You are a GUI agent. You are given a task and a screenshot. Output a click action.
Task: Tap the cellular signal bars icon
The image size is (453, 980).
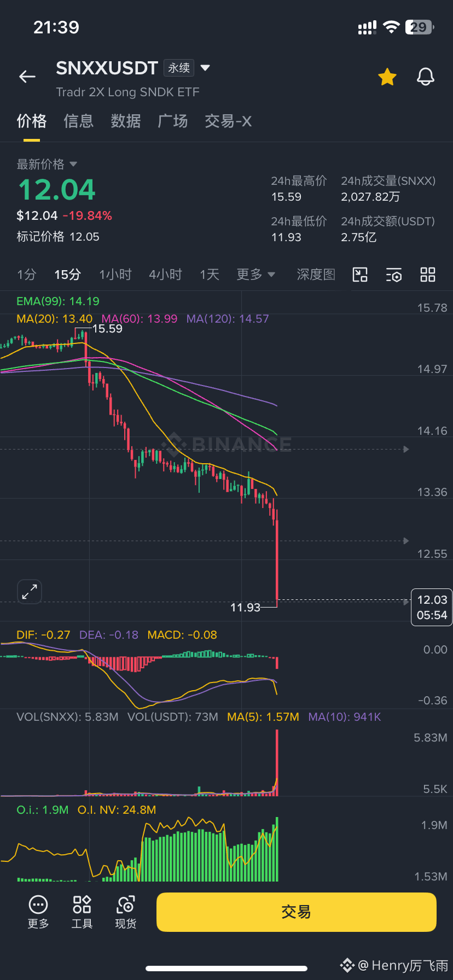click(367, 28)
